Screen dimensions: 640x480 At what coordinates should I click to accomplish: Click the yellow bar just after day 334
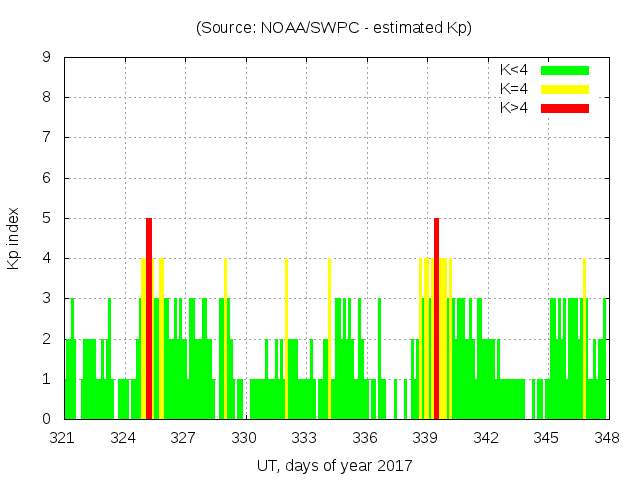[x=329, y=338]
